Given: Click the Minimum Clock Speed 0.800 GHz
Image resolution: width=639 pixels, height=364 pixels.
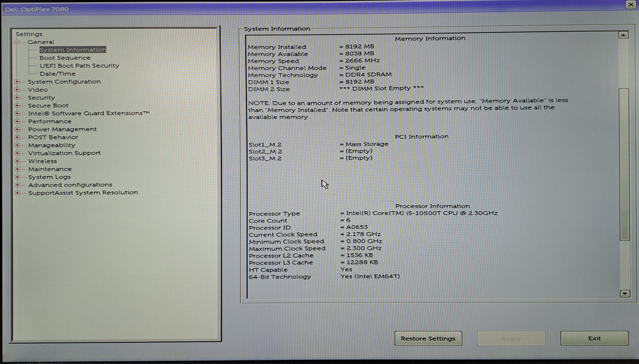Looking at the screenshot, I should click(x=361, y=241).
